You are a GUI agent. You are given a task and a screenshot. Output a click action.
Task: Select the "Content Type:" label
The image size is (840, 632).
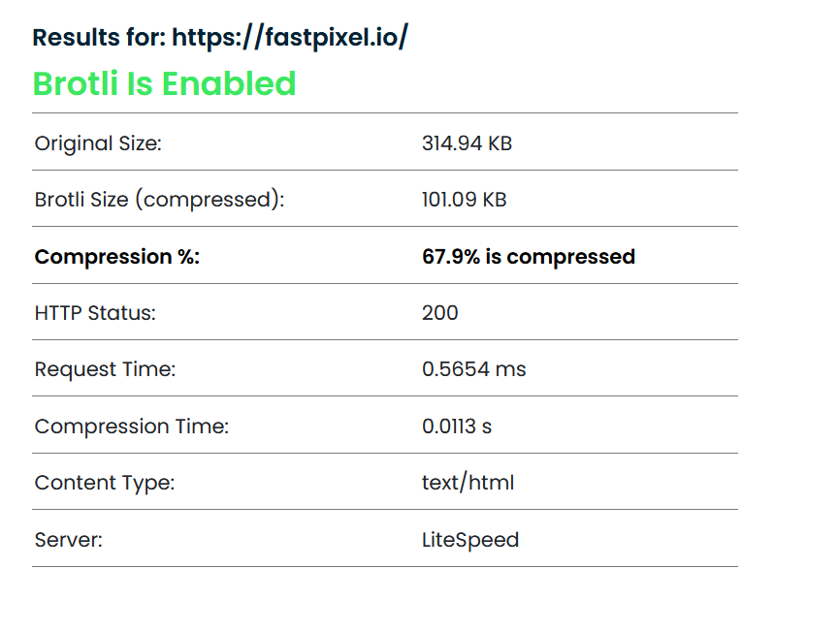pos(105,483)
